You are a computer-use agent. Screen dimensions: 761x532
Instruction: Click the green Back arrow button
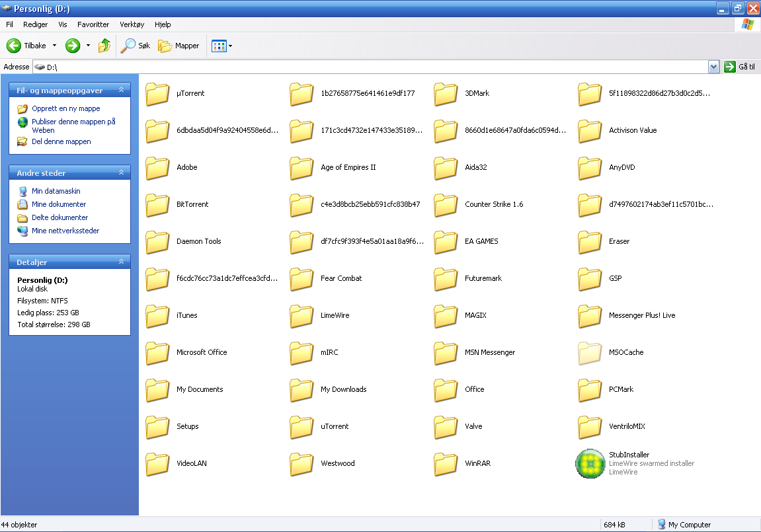click(15, 46)
